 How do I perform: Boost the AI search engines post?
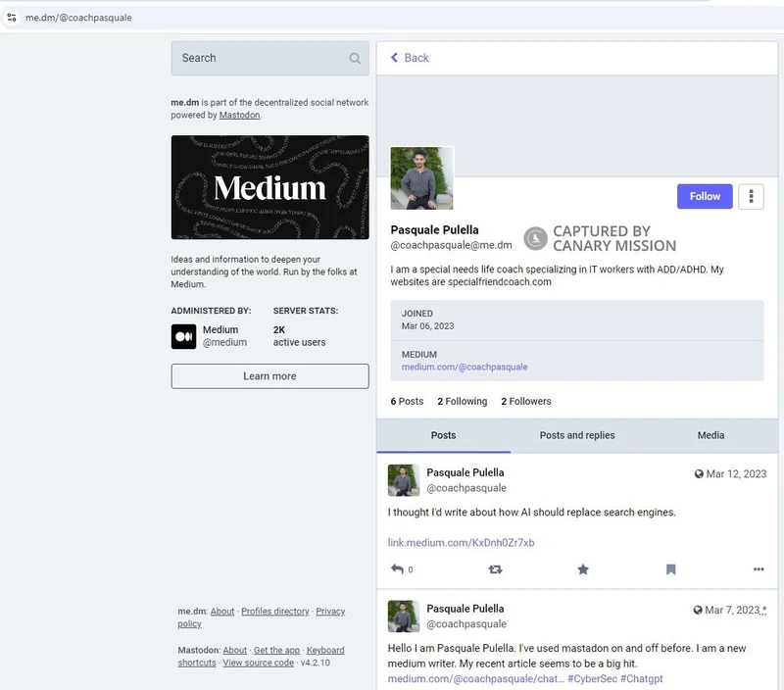[495, 569]
